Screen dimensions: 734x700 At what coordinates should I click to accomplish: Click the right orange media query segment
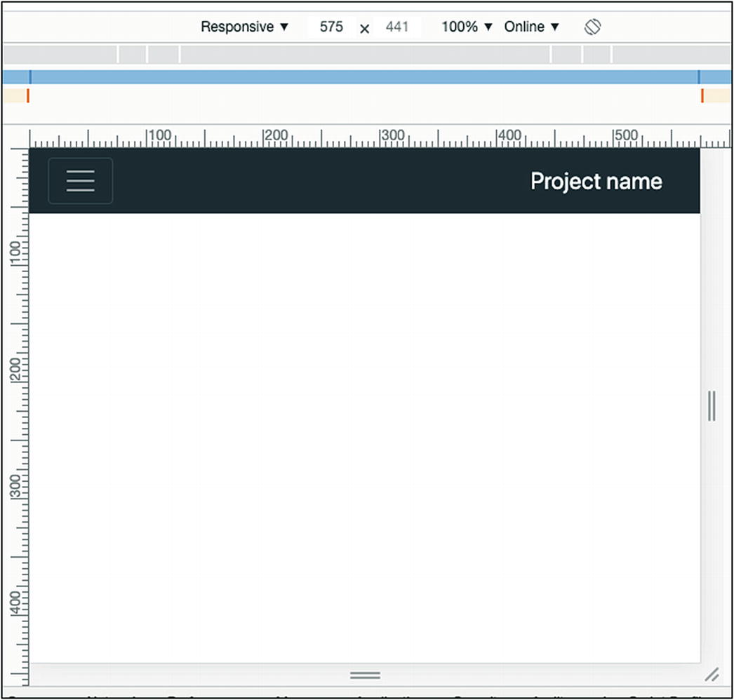717,96
